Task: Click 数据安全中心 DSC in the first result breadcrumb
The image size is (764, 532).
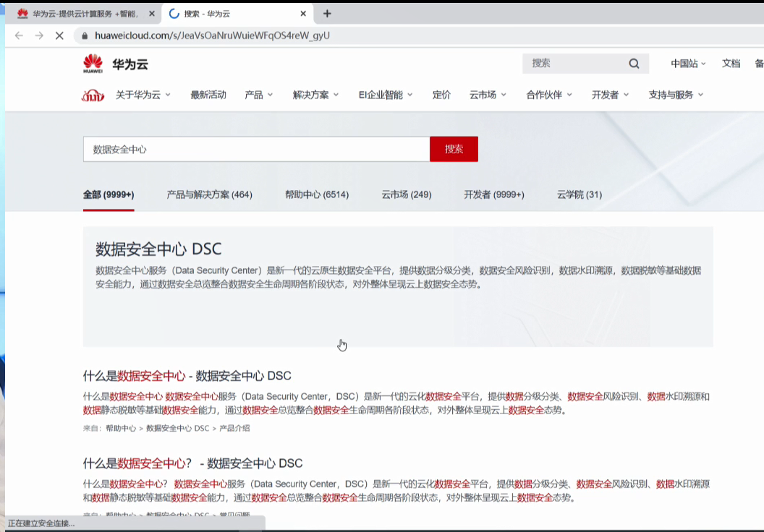Action: [177, 429]
